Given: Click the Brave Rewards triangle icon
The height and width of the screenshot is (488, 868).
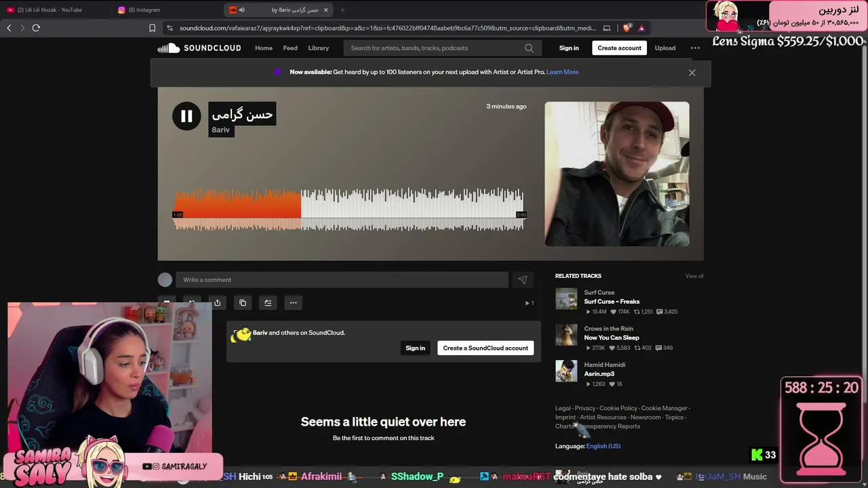Looking at the screenshot, I should 642,28.
